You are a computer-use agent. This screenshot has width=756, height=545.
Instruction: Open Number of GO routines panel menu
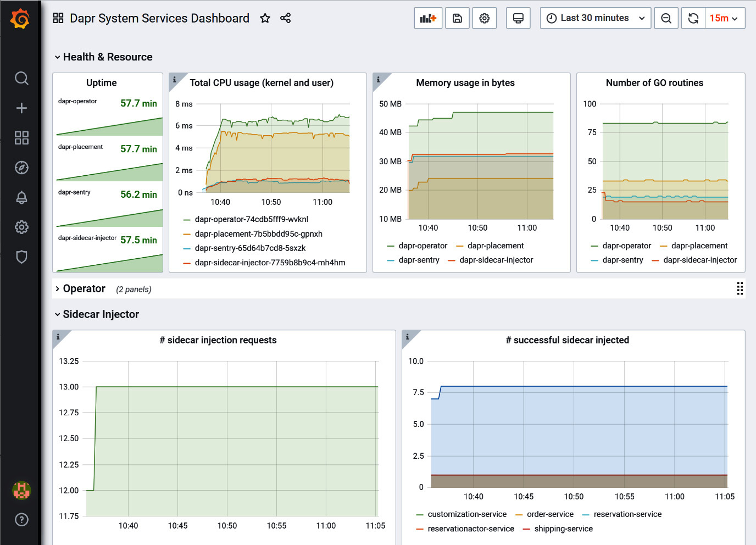coord(654,83)
